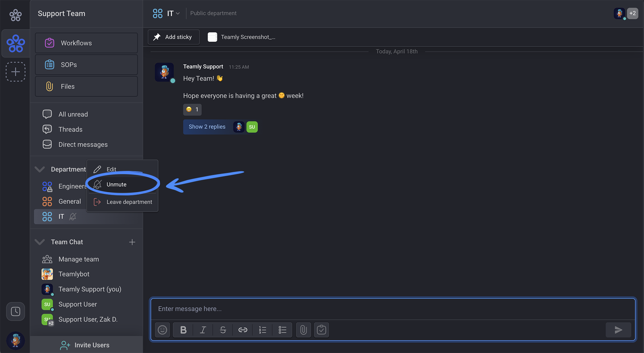Image resolution: width=644 pixels, height=353 pixels.
Task: Choose Edit in the context menu
Action: [x=122, y=169]
